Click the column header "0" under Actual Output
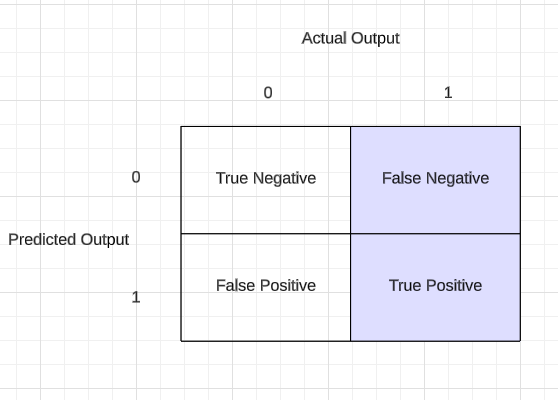558x400 pixels. (268, 93)
